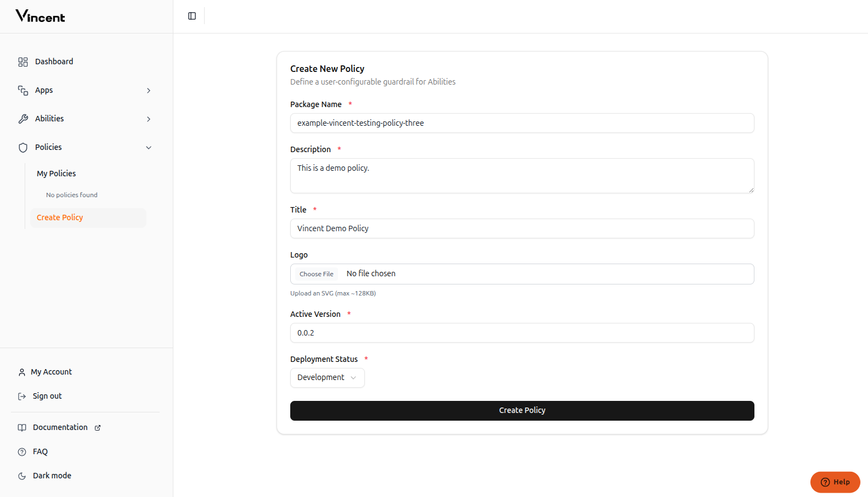This screenshot has width=868, height=497.
Task: Select Create Policy in the sidebar menu
Action: point(59,217)
